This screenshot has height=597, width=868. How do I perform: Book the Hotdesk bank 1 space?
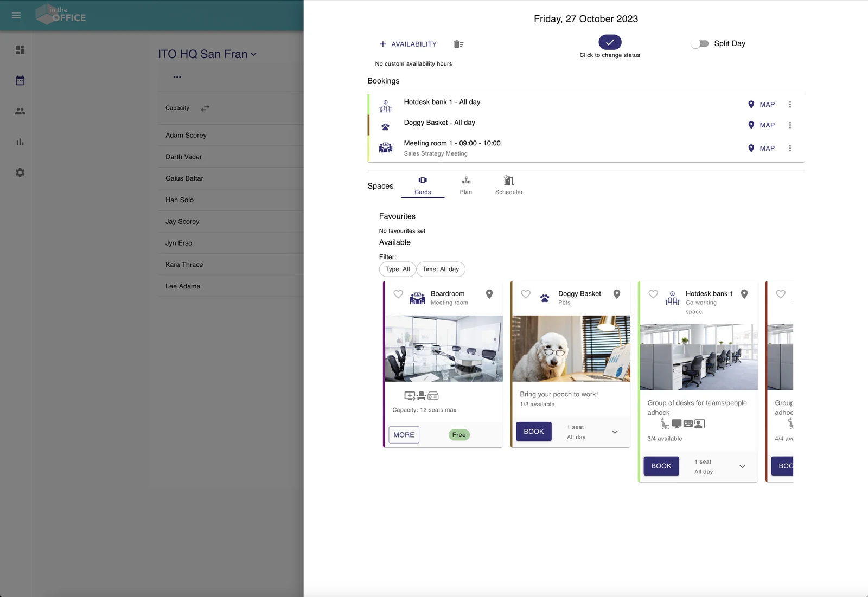(661, 466)
